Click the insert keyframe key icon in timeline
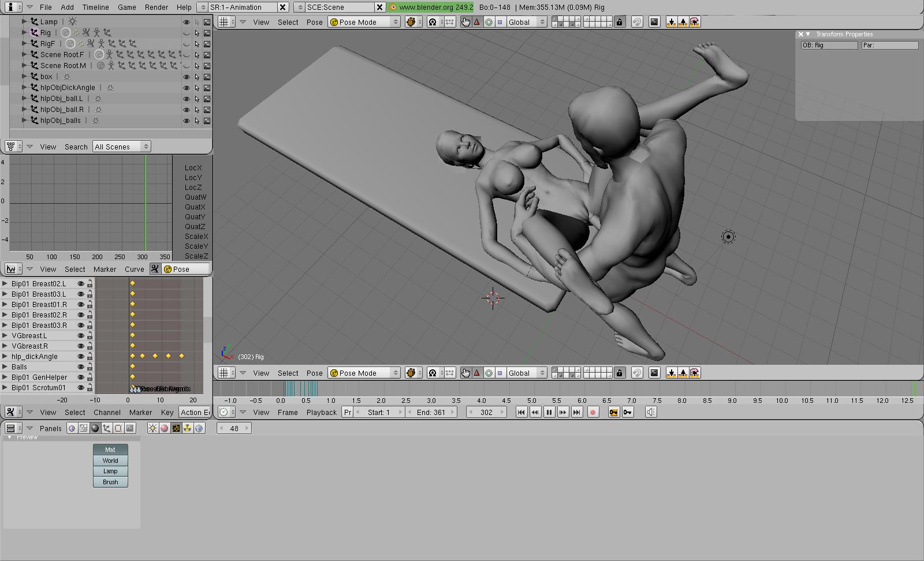The height and width of the screenshot is (561, 924). (613, 412)
